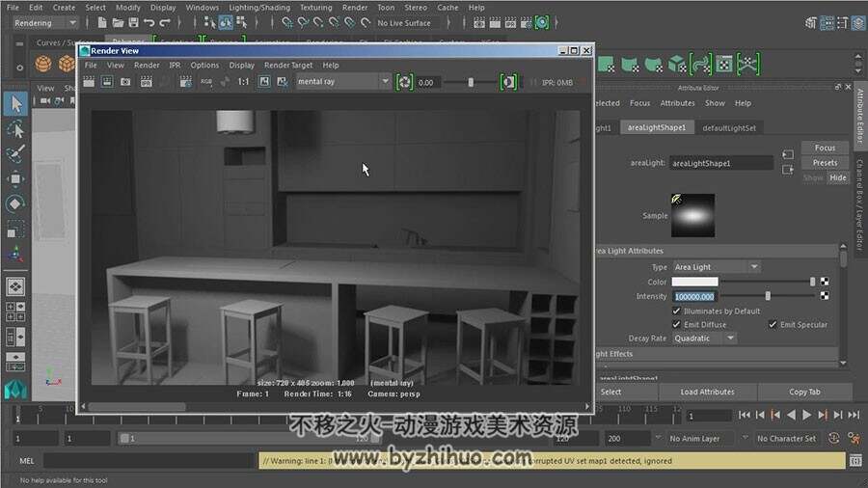Click cube shelf icon beside sphere

[x=67, y=64]
